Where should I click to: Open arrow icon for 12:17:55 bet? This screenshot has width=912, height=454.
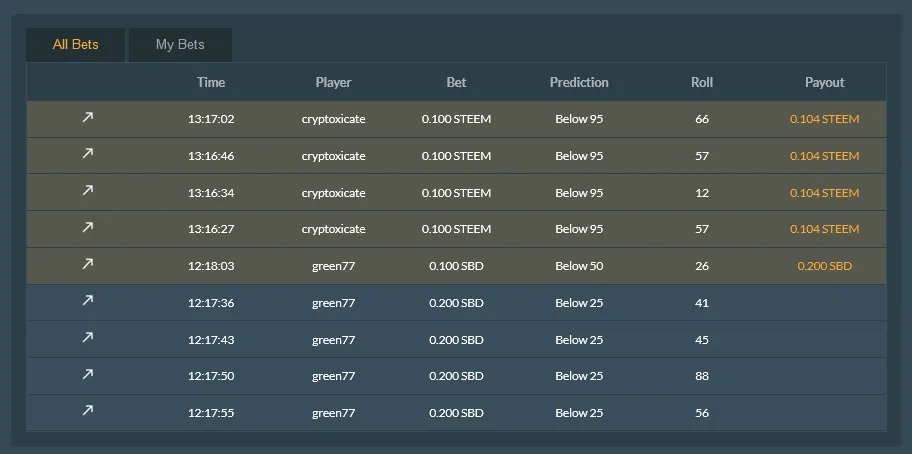pyautogui.click(x=87, y=410)
